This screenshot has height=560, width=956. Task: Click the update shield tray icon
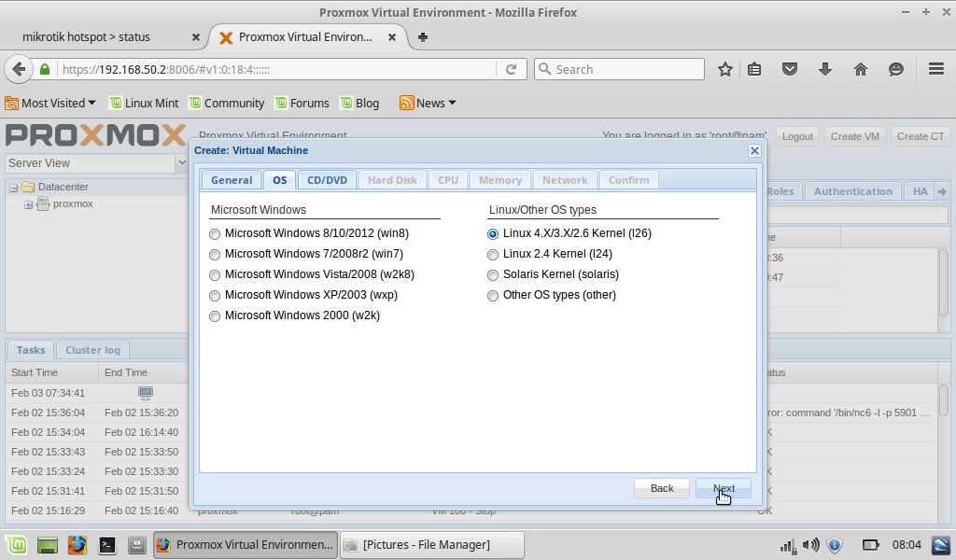tap(835, 545)
